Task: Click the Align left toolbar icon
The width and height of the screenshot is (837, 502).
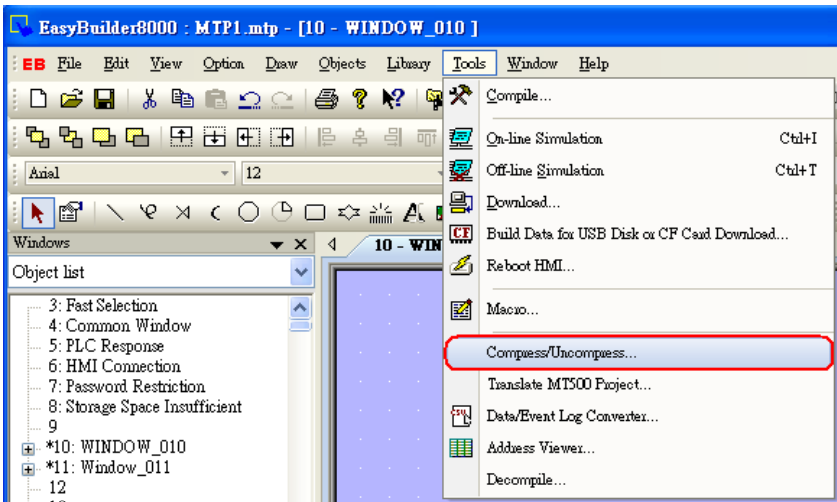Action: click(326, 137)
